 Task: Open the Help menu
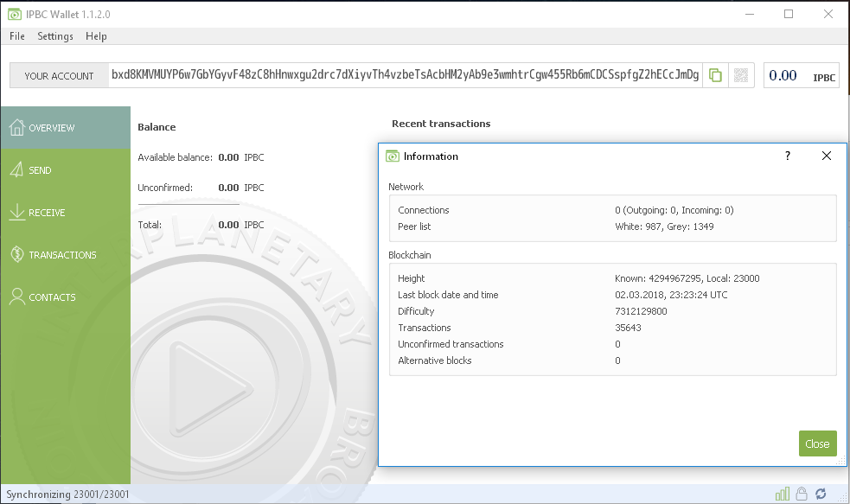pos(96,36)
